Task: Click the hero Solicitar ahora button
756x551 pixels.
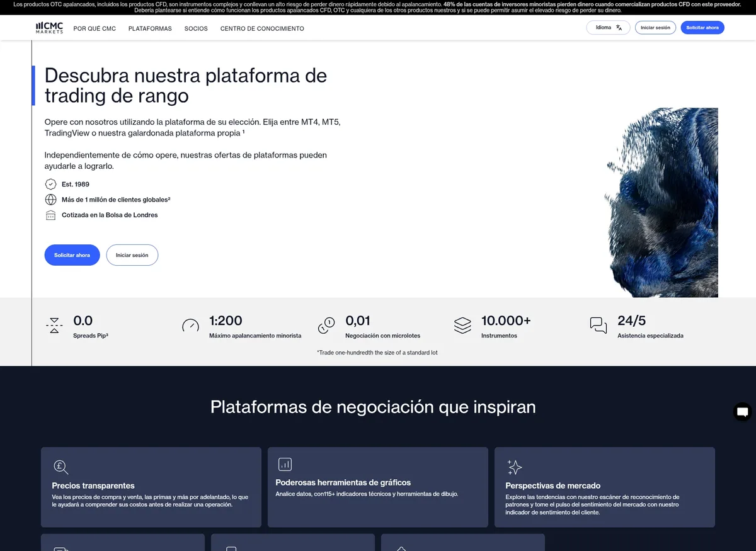Action: point(72,255)
